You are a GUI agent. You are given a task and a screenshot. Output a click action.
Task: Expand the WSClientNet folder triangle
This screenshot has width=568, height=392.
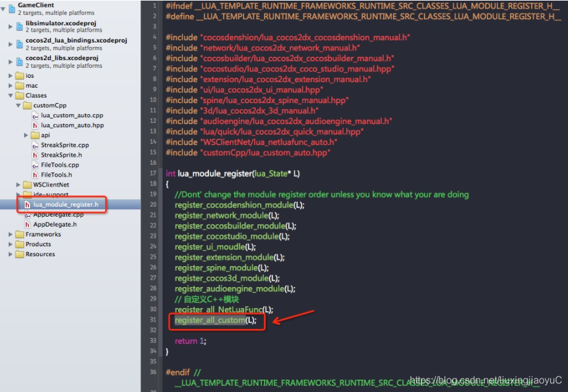[19, 185]
